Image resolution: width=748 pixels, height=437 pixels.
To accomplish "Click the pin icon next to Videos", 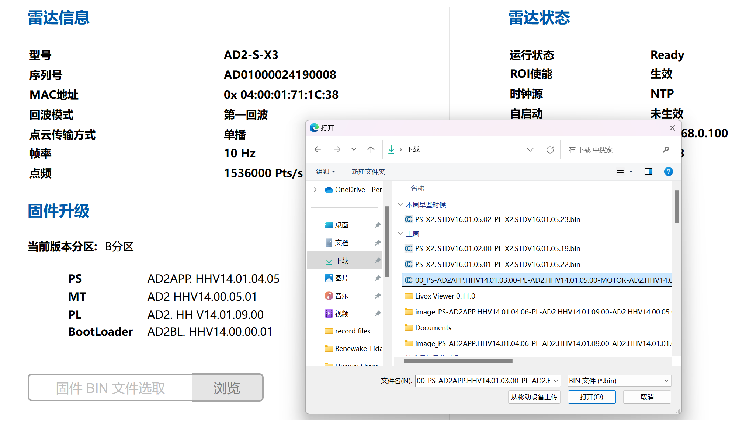I will tap(377, 313).
